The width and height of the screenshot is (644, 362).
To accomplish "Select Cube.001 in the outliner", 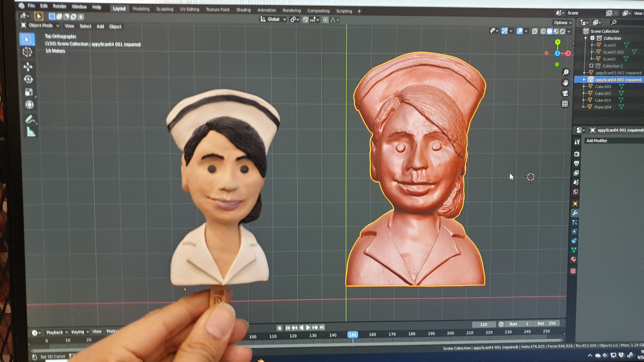I will tap(603, 87).
